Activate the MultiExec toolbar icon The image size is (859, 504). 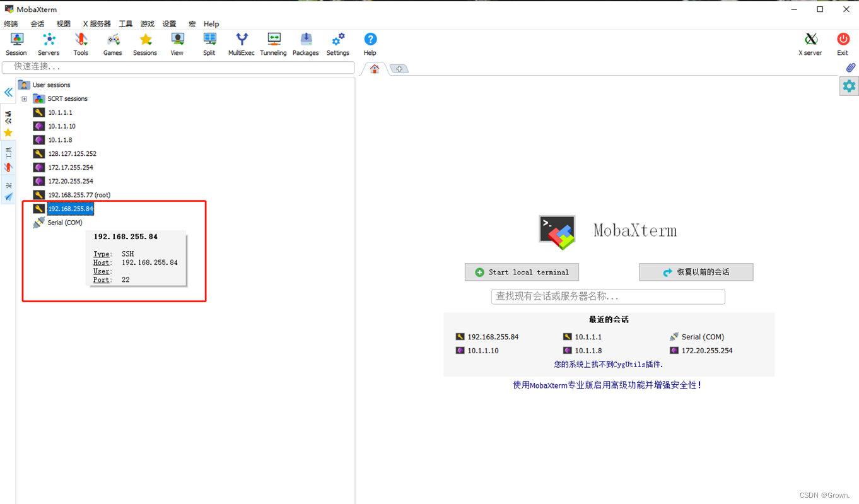[x=242, y=44]
